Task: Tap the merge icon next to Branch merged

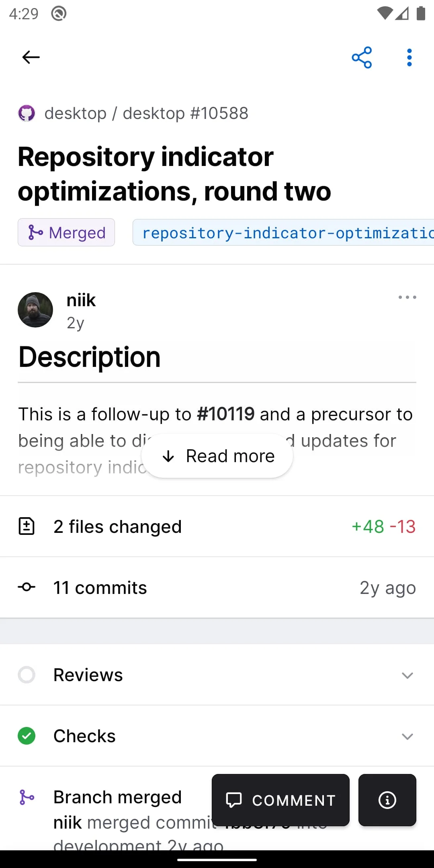Action: coord(27,796)
